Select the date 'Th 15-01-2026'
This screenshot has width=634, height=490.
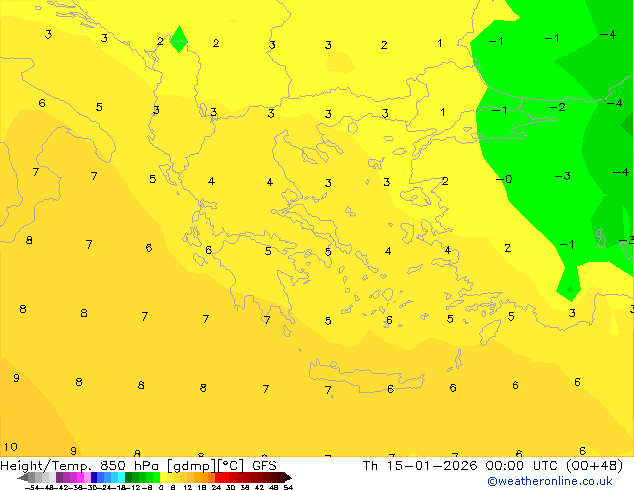420,465
